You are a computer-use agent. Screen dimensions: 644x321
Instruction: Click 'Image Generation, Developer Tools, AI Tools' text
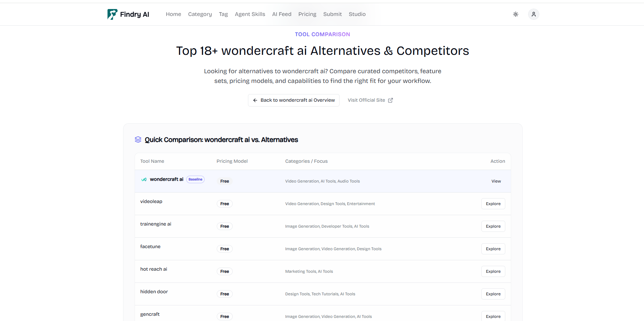[327, 226]
